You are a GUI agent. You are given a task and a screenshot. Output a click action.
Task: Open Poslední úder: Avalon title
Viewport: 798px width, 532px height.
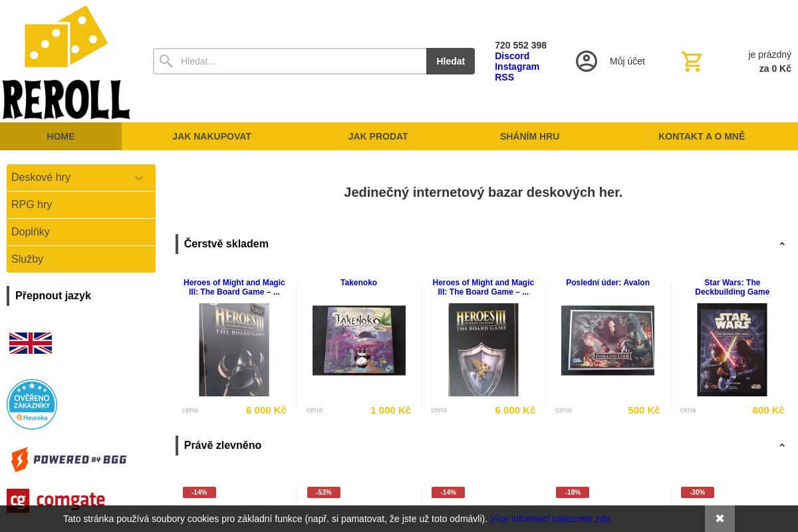pos(608,283)
